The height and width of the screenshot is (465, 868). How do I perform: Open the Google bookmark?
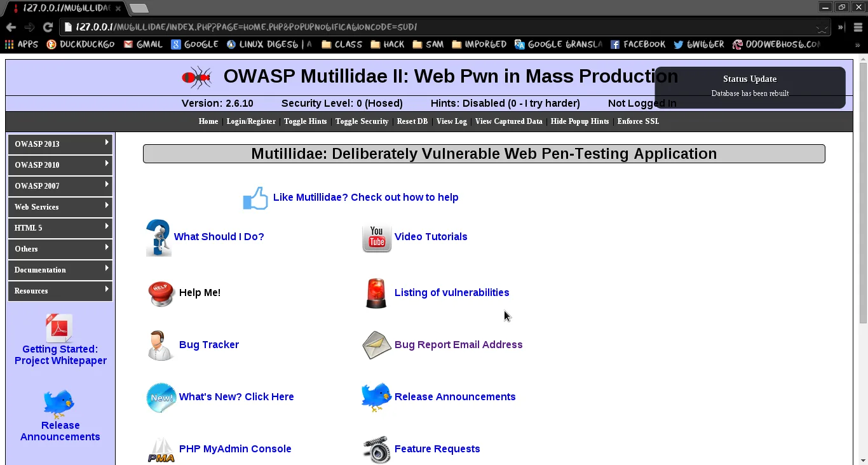click(x=194, y=44)
